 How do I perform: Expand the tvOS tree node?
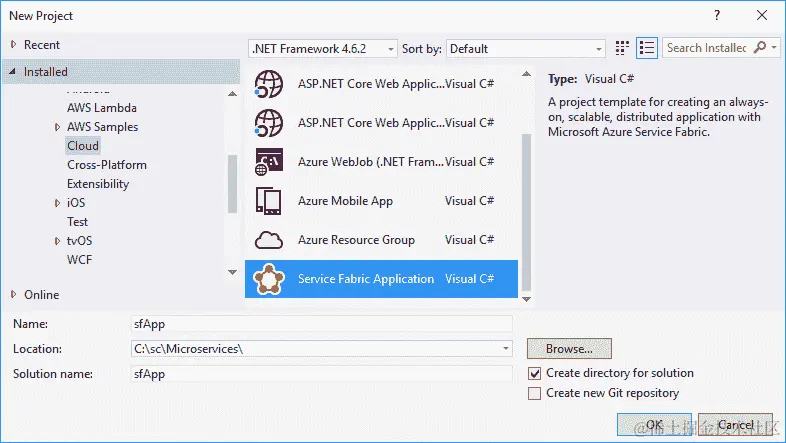(57, 241)
